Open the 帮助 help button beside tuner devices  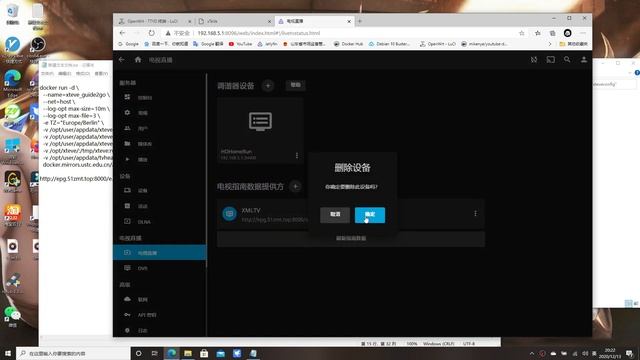(296, 85)
